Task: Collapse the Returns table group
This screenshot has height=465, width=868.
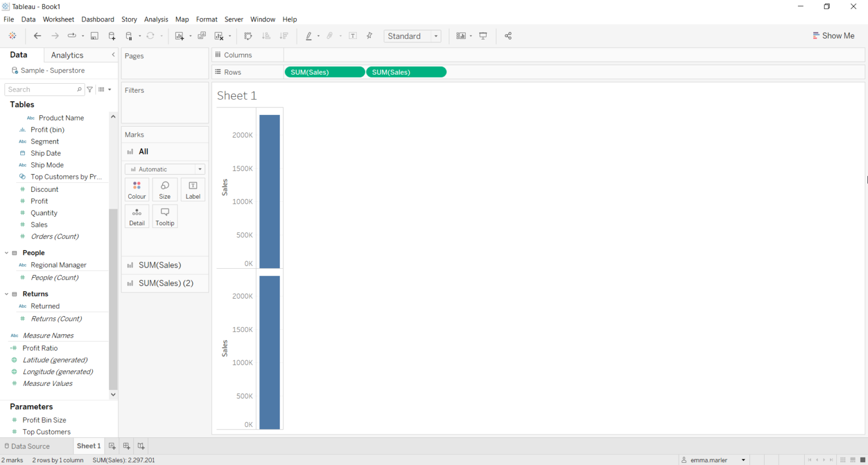Action: [6, 294]
